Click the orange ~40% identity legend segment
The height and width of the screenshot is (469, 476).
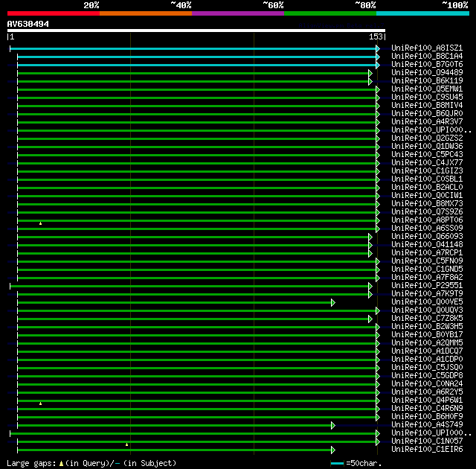[x=146, y=13]
